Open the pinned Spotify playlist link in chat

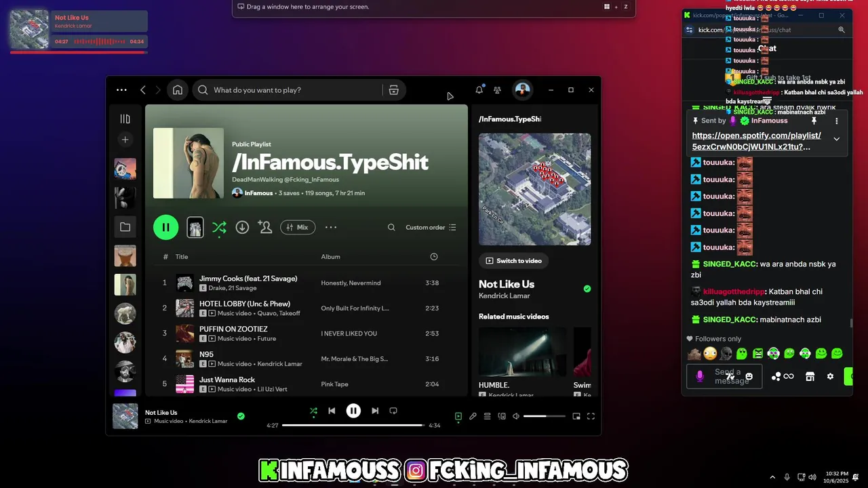(x=756, y=141)
